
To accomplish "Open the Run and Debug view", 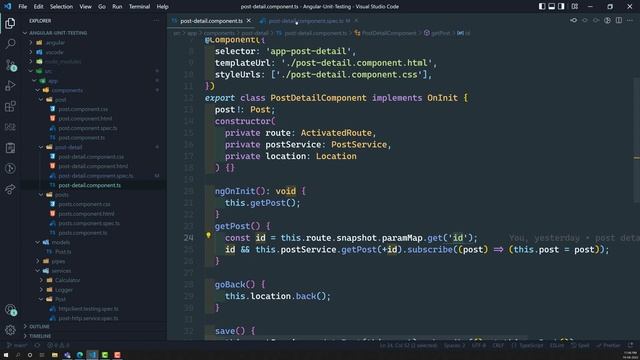I will click(x=10, y=85).
